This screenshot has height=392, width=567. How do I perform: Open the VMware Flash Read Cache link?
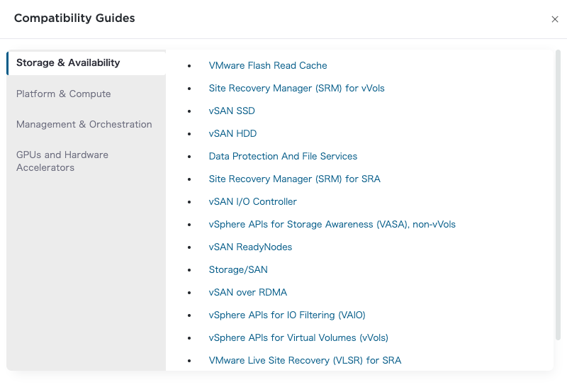[268, 65]
